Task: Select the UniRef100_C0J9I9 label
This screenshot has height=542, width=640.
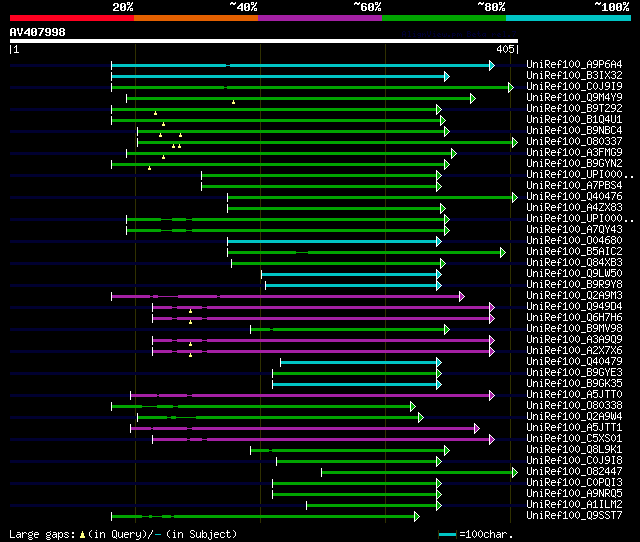Action: (x=574, y=87)
